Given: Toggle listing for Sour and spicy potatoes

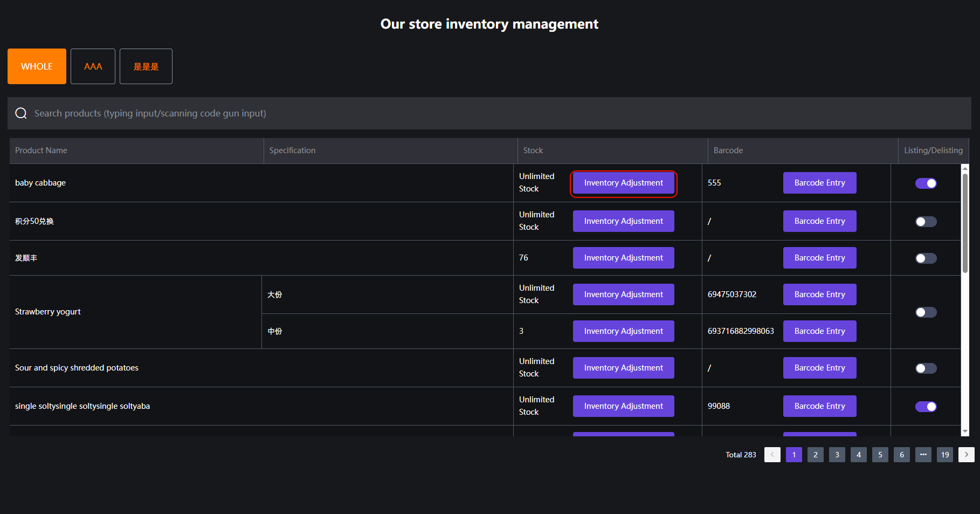Looking at the screenshot, I should tap(926, 368).
